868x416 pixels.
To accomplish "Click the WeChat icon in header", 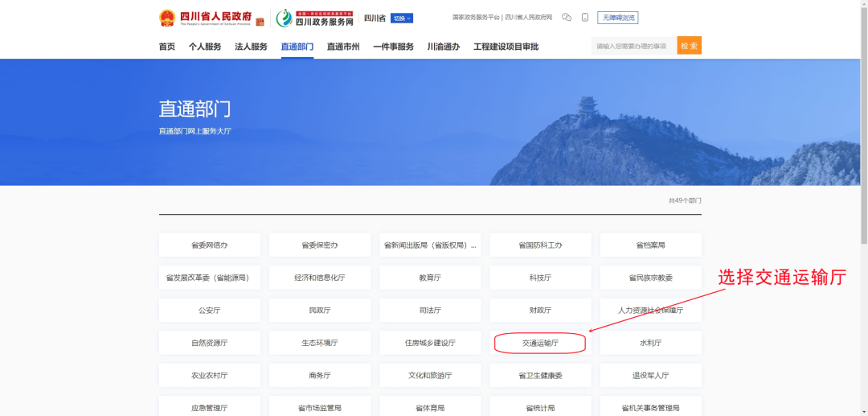I will click(567, 18).
